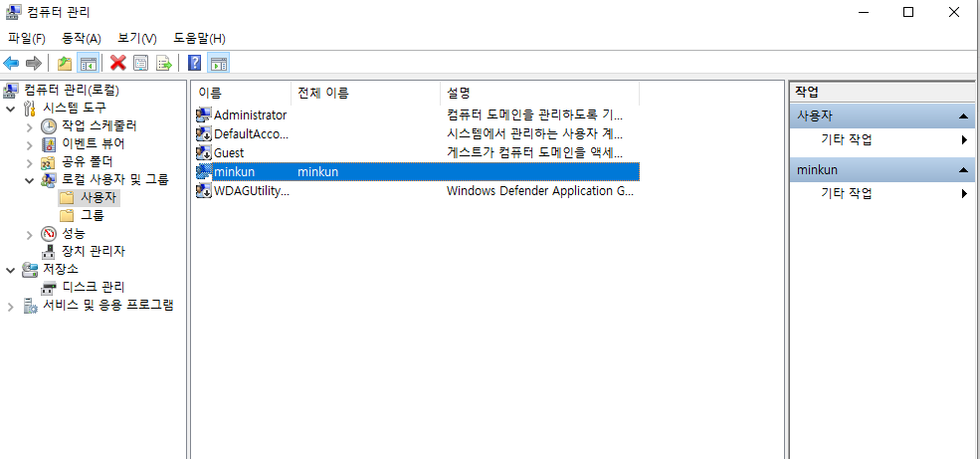Click the WDAGUtility account user icon
Viewport: 980px width, 459px height.
point(204,191)
